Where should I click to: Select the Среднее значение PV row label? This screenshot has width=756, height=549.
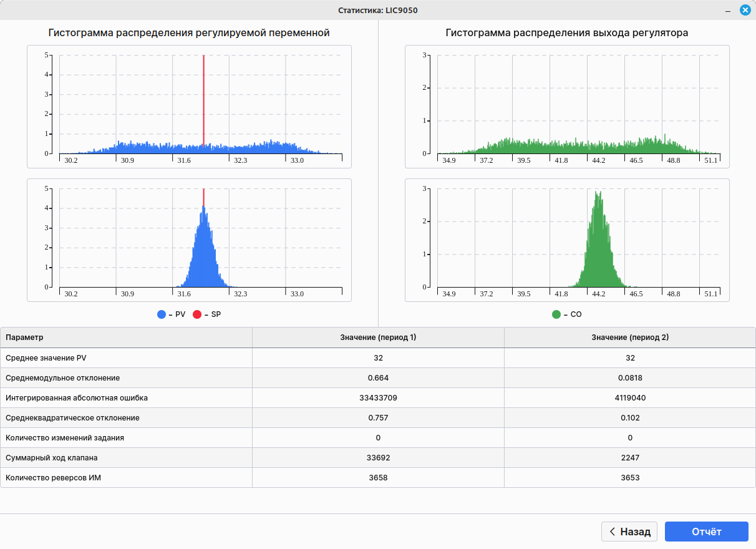46,358
